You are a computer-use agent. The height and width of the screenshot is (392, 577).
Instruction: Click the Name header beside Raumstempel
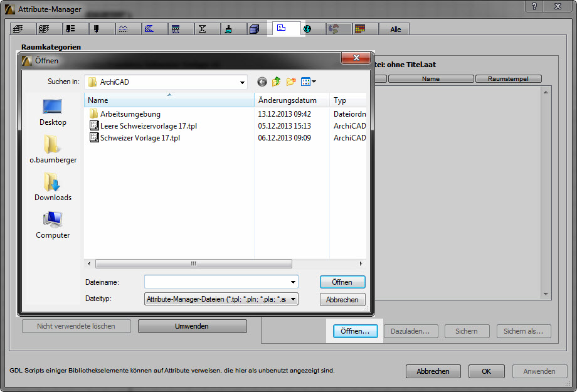click(431, 79)
